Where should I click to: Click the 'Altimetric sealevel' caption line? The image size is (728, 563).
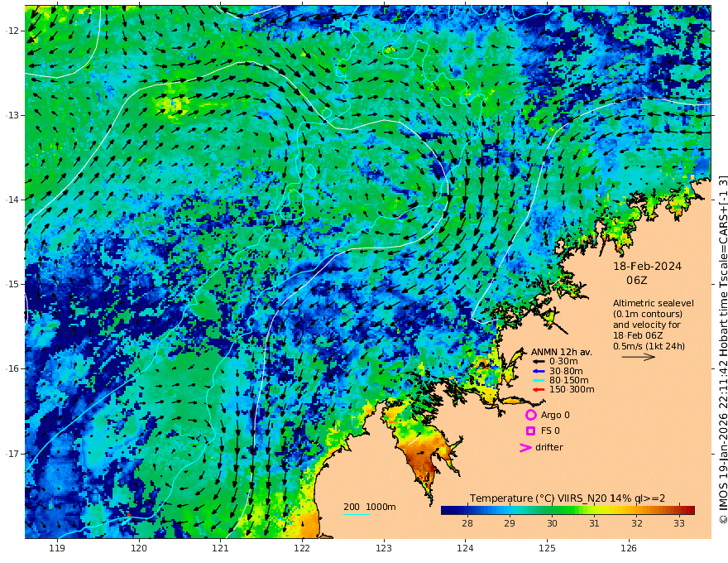pyautogui.click(x=654, y=303)
